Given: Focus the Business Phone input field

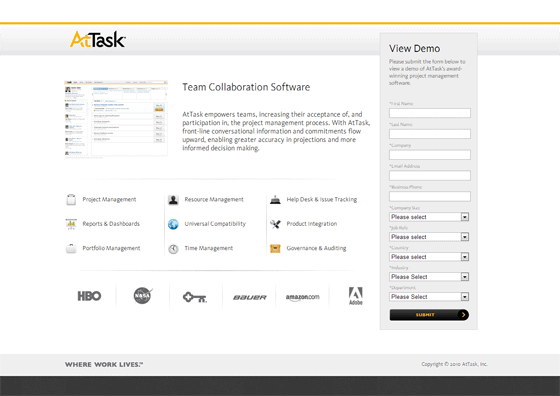Looking at the screenshot, I should [x=430, y=196].
